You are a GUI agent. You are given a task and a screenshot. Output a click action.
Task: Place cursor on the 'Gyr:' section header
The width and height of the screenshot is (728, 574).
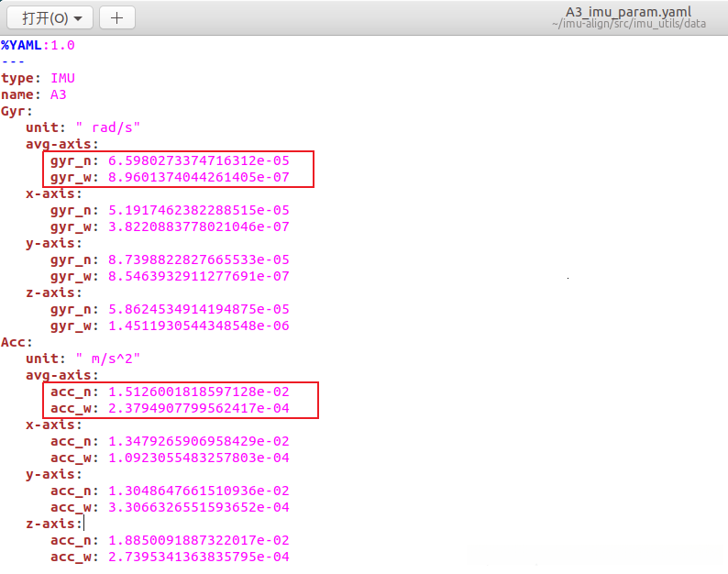tap(17, 112)
